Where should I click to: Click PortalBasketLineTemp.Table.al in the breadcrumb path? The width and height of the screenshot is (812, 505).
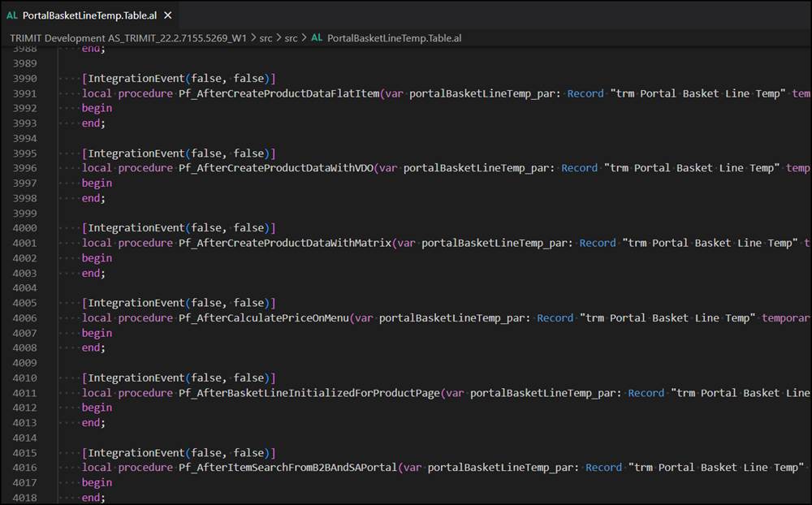[392, 37]
